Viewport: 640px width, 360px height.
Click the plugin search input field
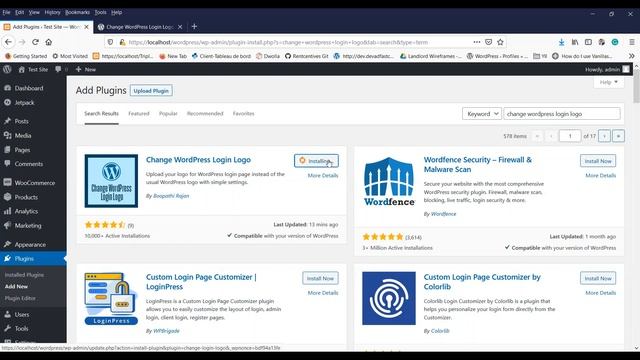tap(562, 114)
